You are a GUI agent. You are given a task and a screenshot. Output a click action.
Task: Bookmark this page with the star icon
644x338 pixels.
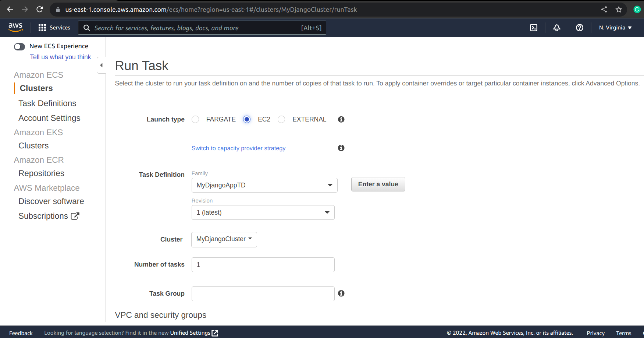(x=619, y=10)
